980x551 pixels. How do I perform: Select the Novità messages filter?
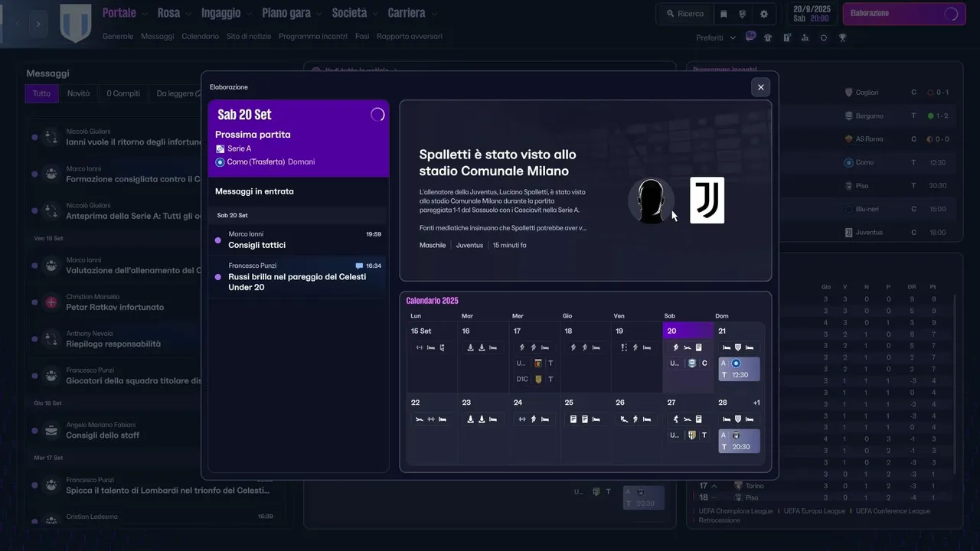(x=78, y=93)
